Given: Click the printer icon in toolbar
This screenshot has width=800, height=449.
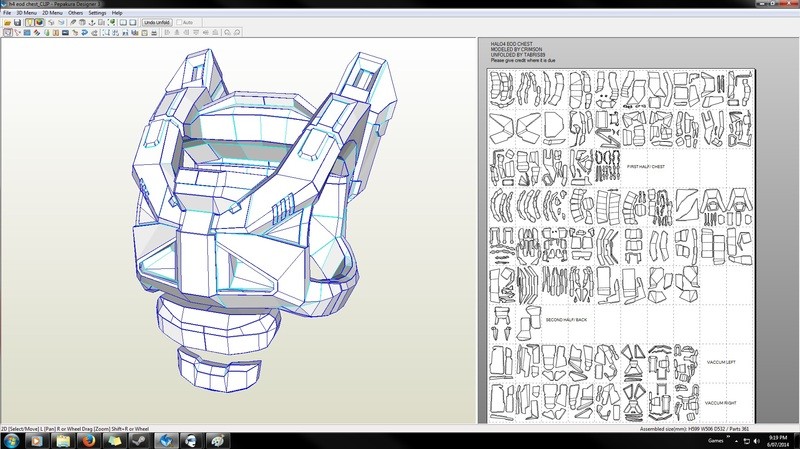Looking at the screenshot, I should pos(154,32).
